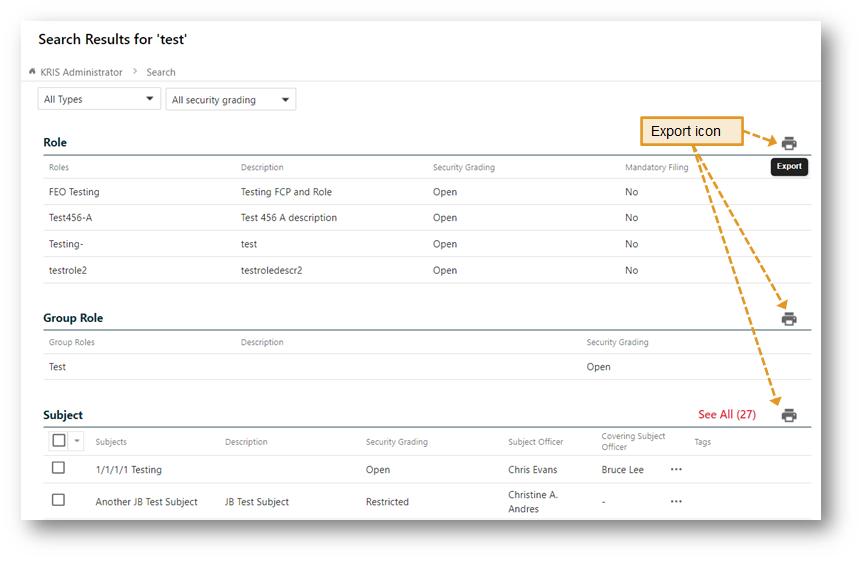Click the Search breadcrumb item
Image resolution: width=863 pixels, height=562 pixels.
(161, 72)
